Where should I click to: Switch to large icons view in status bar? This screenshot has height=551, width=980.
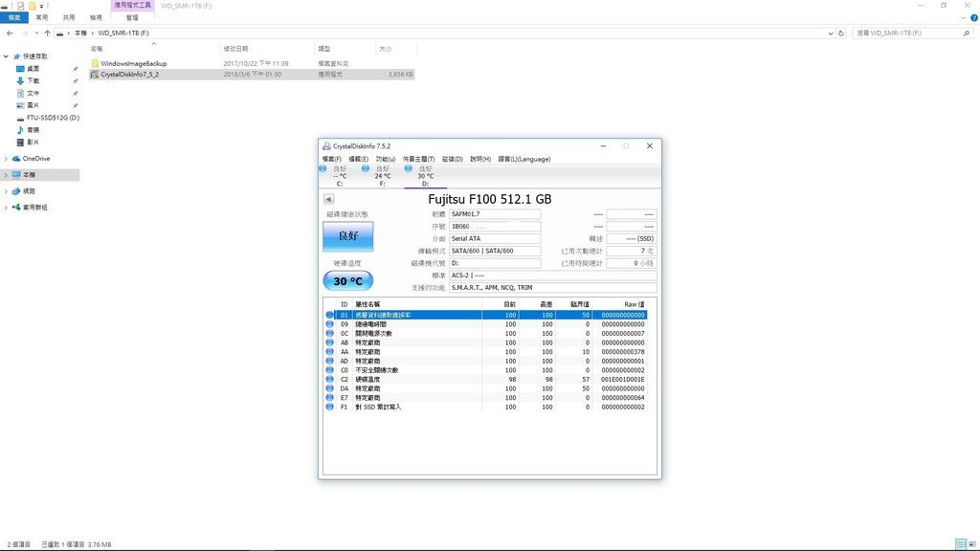tap(972, 544)
